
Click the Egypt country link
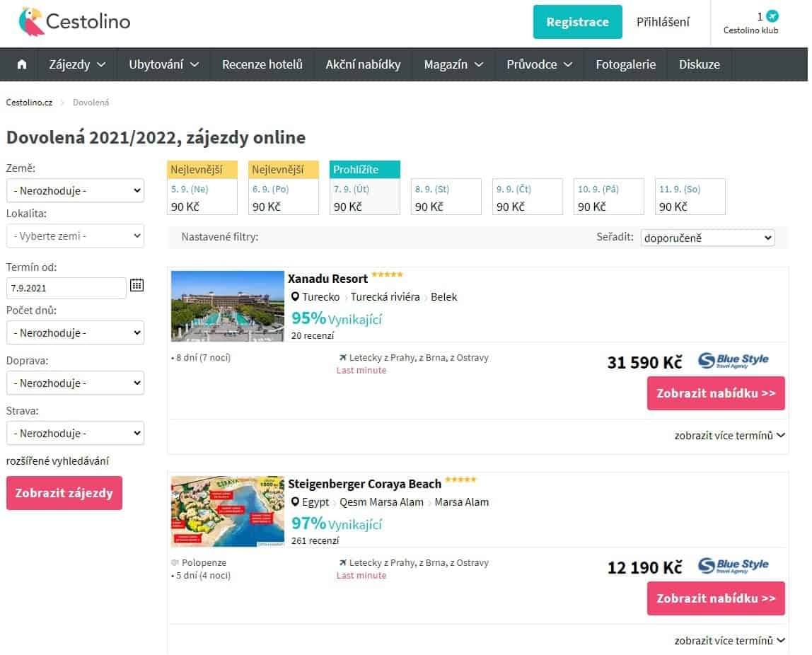(x=315, y=502)
